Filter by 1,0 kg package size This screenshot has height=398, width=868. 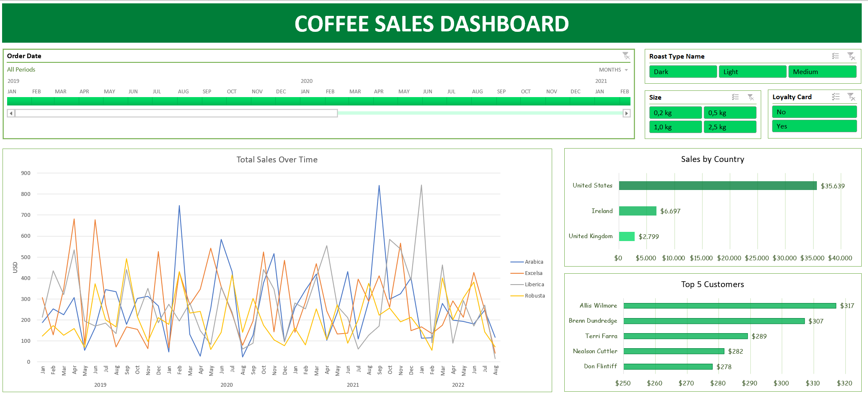tap(675, 127)
